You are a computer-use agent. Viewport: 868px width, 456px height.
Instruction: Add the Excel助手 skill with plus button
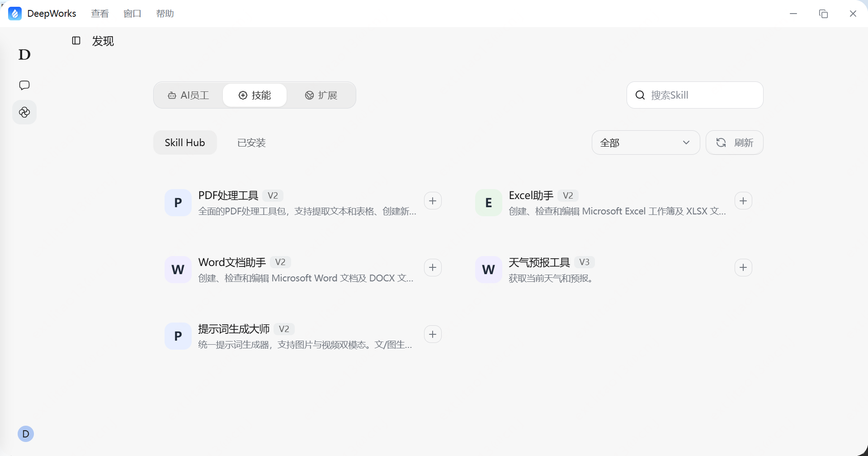[743, 201]
